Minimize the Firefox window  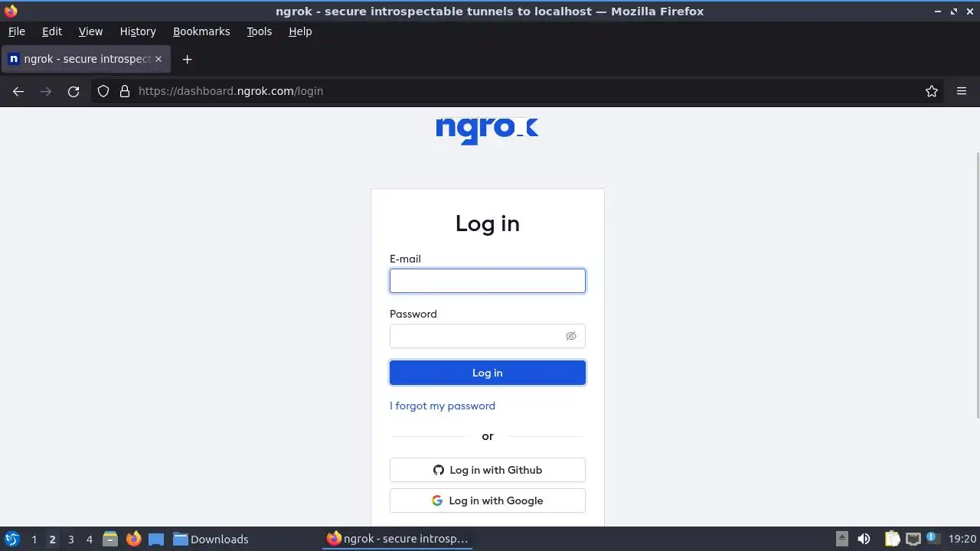939,11
